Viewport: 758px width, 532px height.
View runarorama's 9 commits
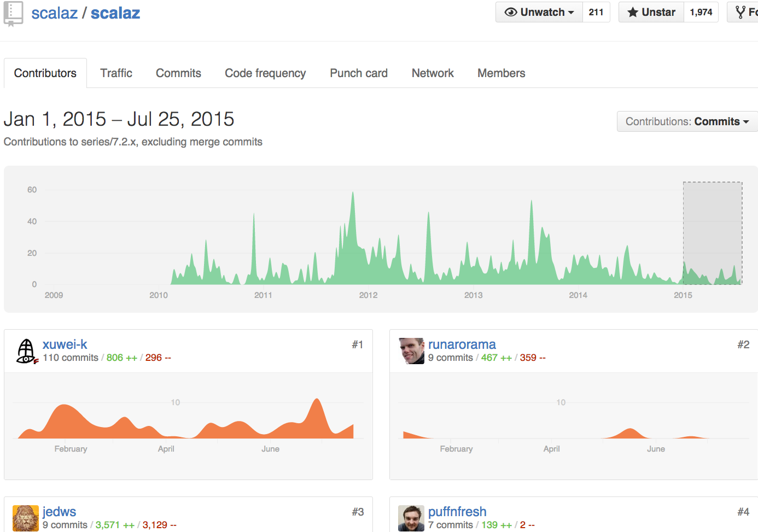451,358
